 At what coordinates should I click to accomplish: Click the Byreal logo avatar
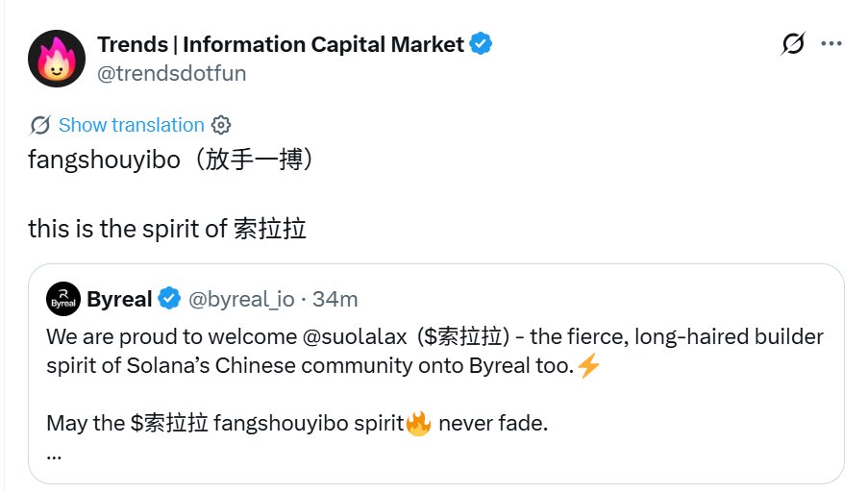pos(63,299)
